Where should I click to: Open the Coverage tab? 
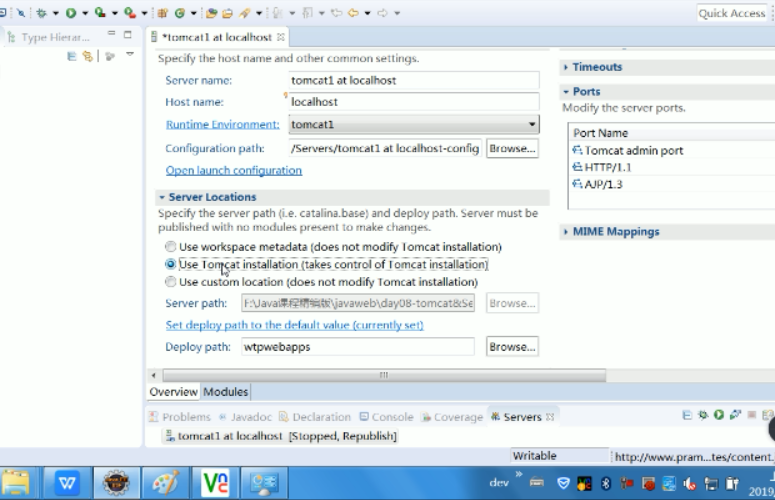click(x=452, y=417)
